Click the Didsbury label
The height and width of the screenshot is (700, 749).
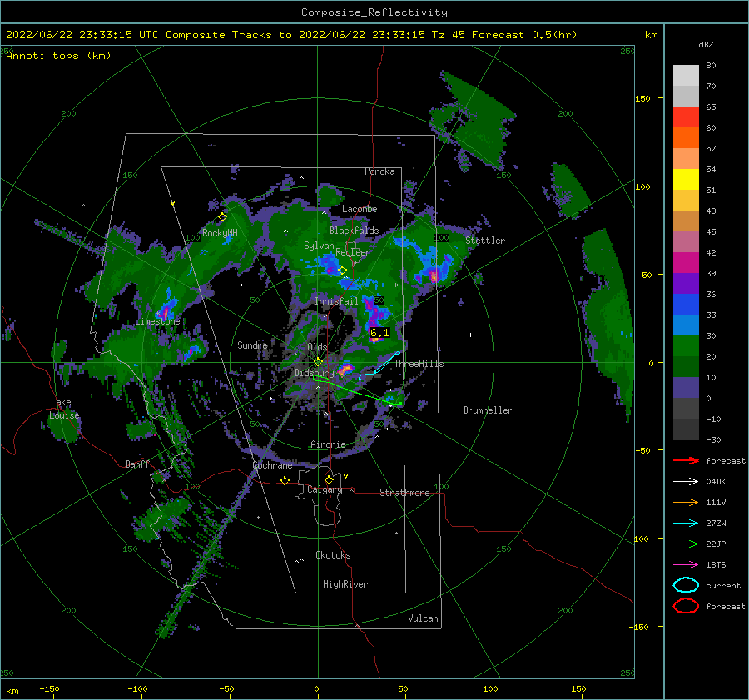(314, 373)
